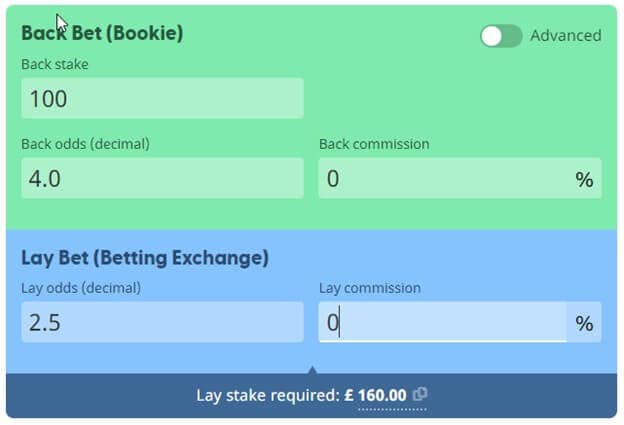Viewport: 624px width, 425px height.
Task: Click the £ 160.00 lay stake value
Action: click(376, 395)
